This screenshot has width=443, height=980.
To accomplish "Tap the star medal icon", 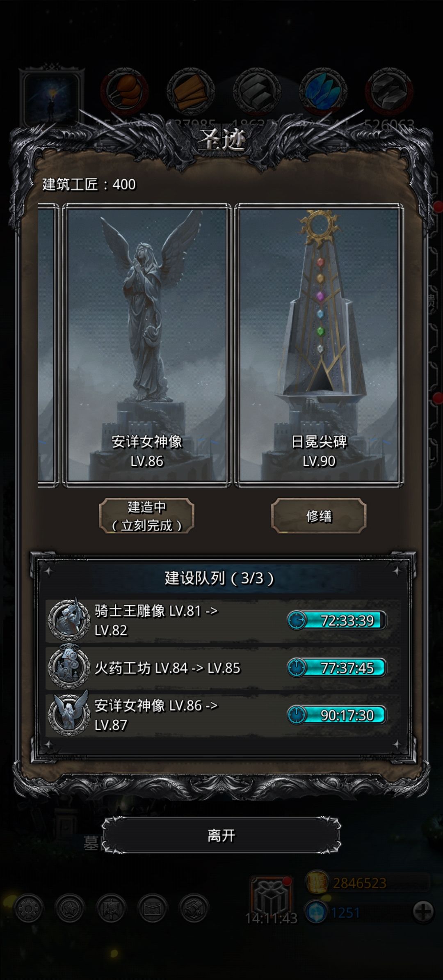I will click(x=70, y=909).
